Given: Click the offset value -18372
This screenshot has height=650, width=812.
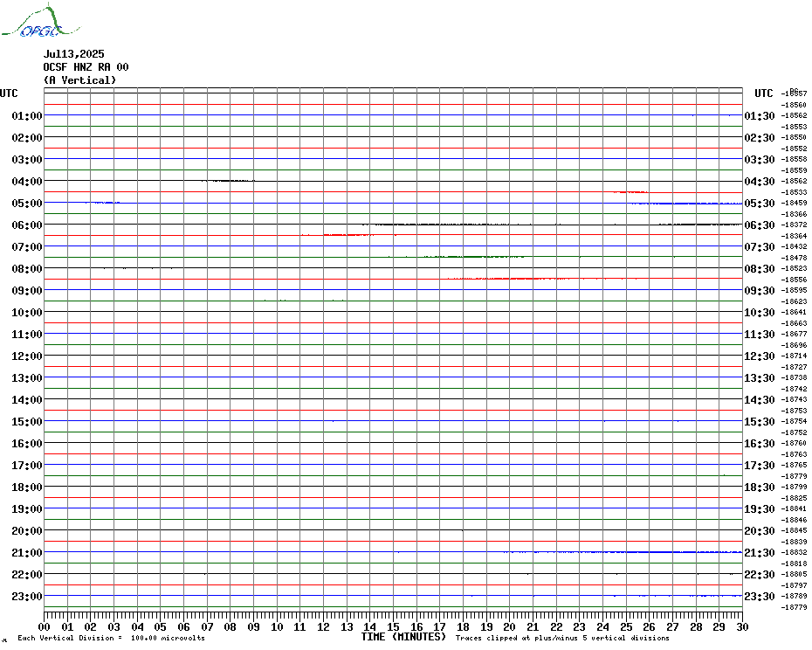Looking at the screenshot, I should 795,225.
